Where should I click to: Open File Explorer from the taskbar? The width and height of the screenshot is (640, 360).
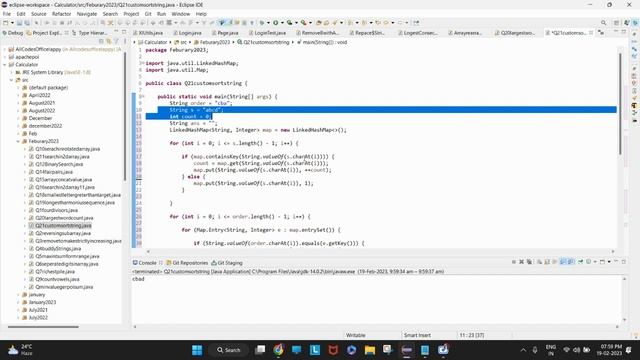tap(370, 350)
